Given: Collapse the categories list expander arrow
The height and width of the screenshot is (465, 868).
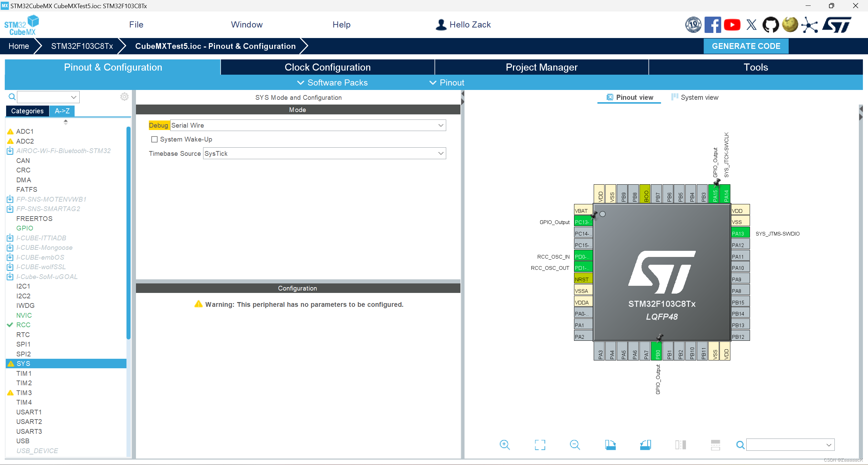Looking at the screenshot, I should 66,122.
